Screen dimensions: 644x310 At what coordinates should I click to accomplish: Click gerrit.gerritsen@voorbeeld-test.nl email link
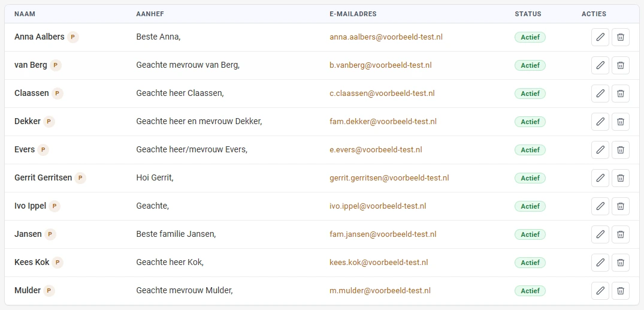click(389, 178)
